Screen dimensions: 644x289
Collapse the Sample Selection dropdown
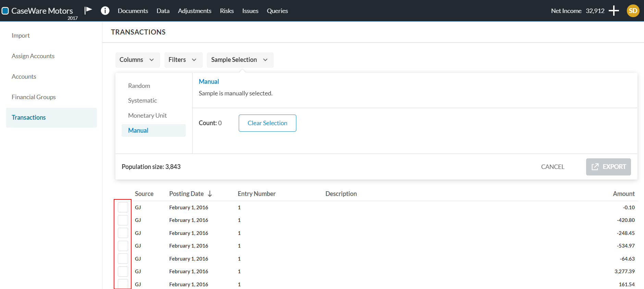[240, 60]
